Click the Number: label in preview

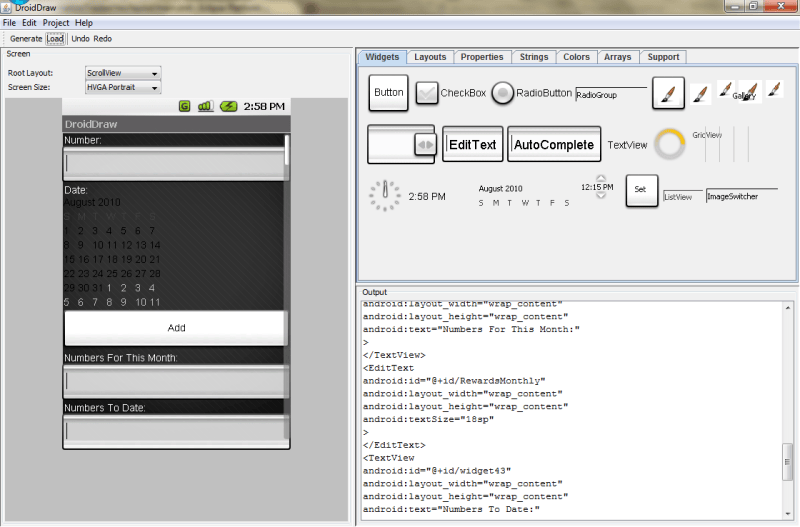click(x=83, y=140)
